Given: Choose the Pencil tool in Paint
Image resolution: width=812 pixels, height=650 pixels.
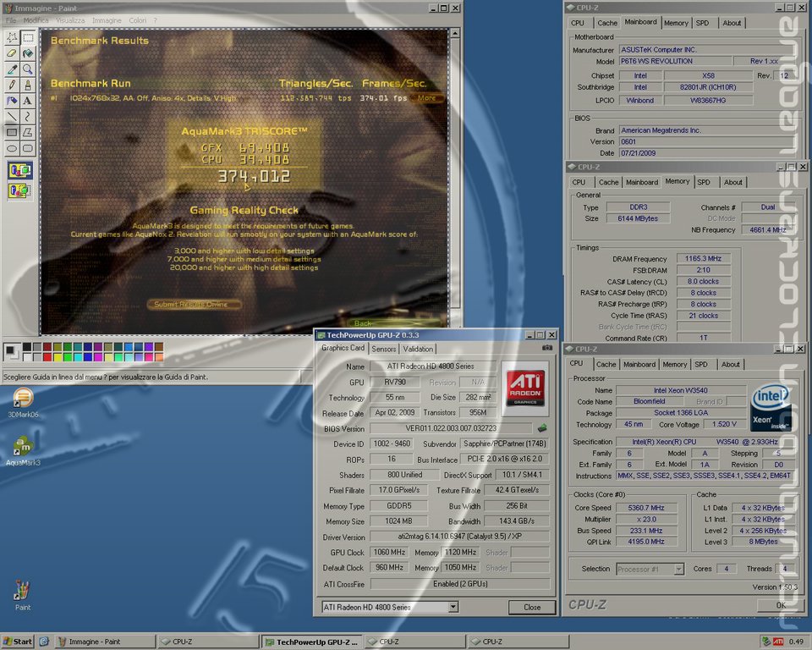Looking at the screenshot, I should click(12, 85).
